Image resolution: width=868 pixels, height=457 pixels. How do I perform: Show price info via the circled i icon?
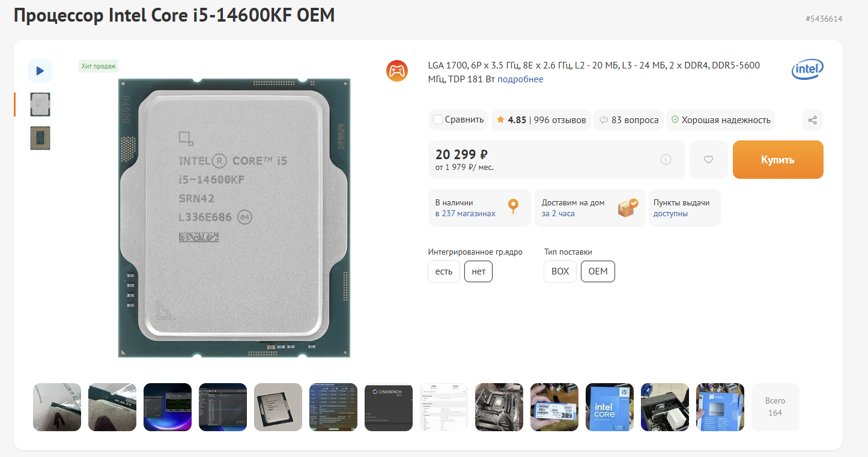coord(666,160)
